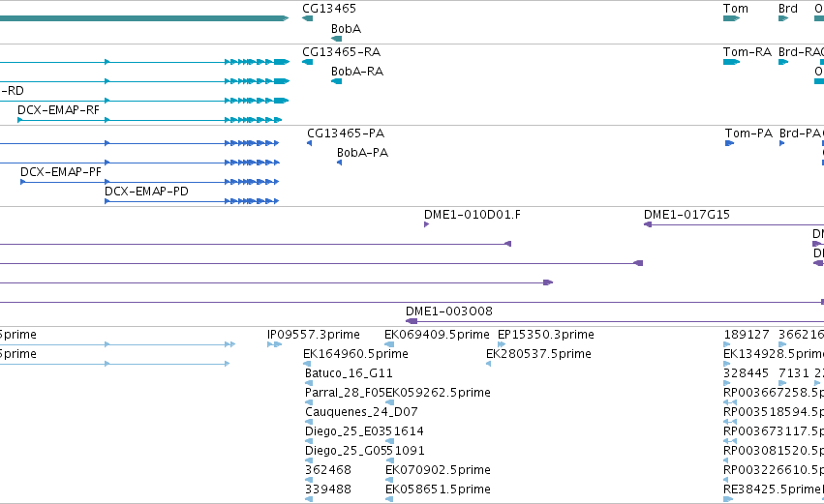Open the Cauquenes_24_D07 entry
The height and width of the screenshot is (504, 824).
pyautogui.click(x=361, y=412)
